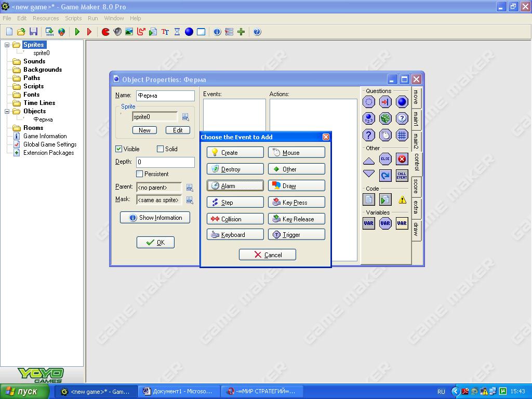The width and height of the screenshot is (532, 399).
Task: Select sprite0 in the resource tree
Action: click(x=42, y=53)
